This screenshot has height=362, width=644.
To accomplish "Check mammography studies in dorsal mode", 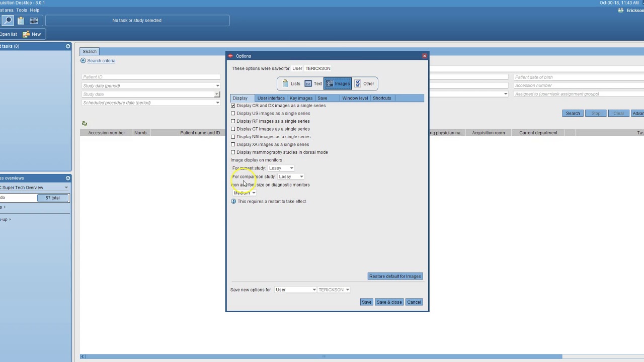I will point(233,152).
